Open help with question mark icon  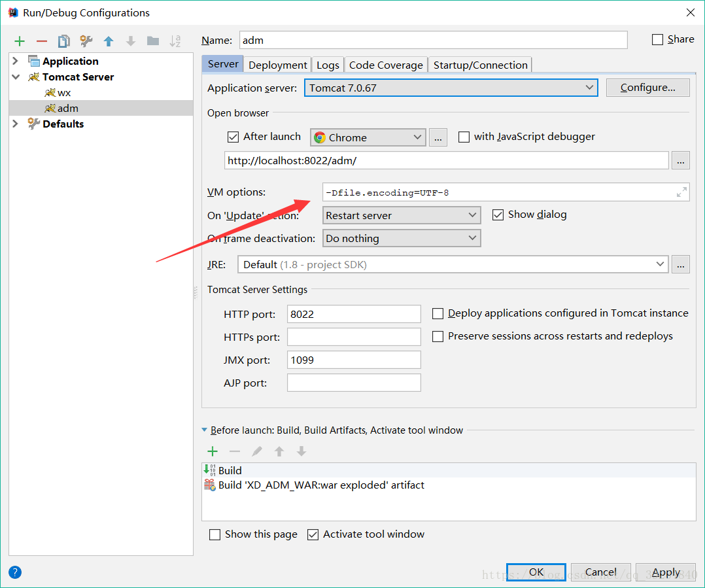click(x=15, y=572)
